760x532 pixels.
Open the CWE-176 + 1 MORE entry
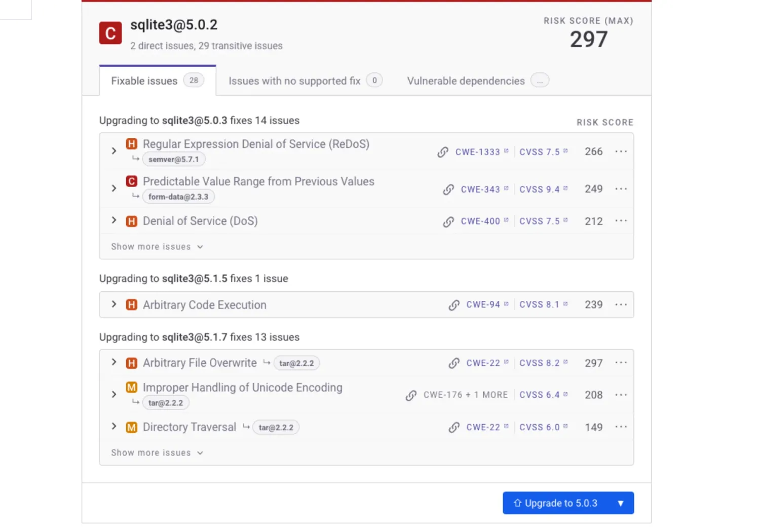click(466, 395)
